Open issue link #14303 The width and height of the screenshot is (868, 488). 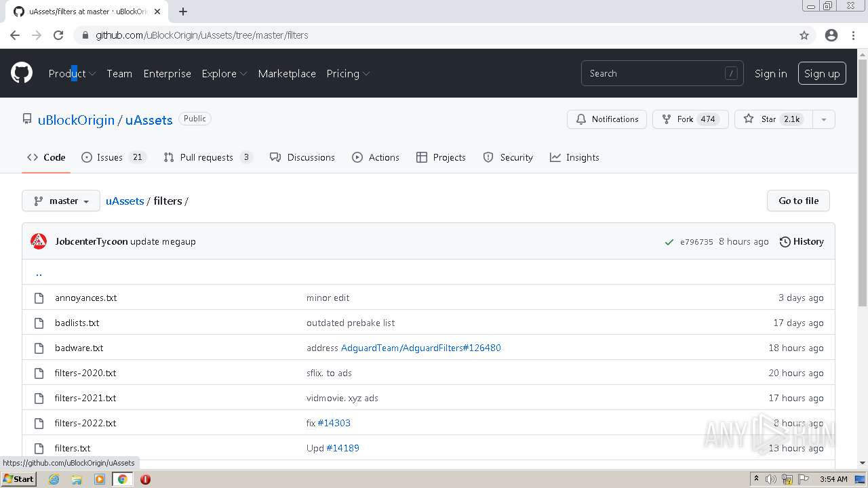334,423
